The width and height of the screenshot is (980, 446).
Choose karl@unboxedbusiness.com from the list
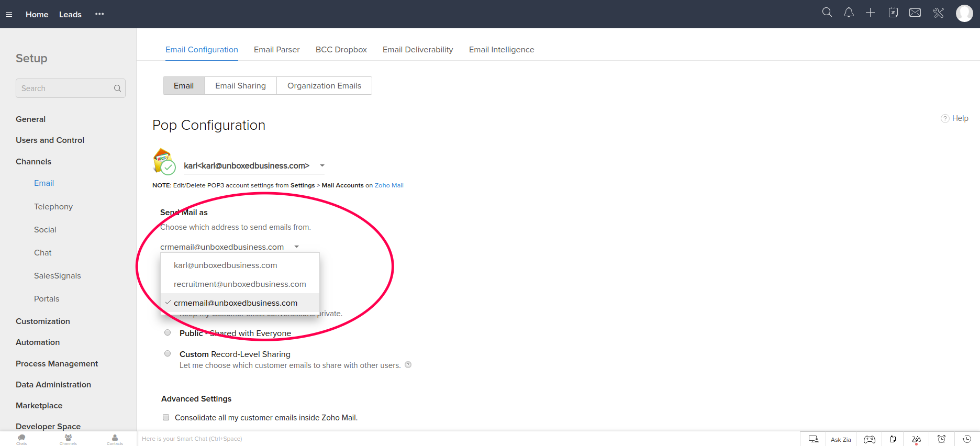tap(240, 265)
